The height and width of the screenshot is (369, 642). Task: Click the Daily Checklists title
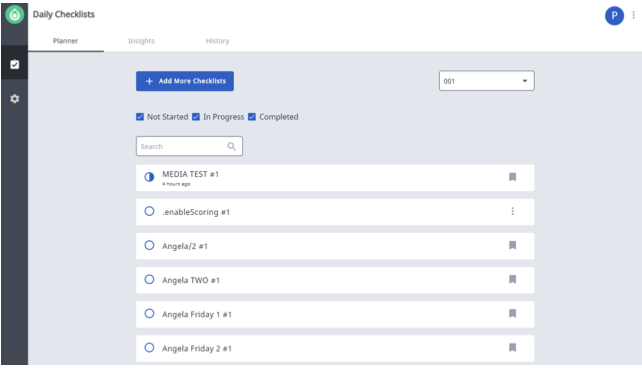(63, 14)
